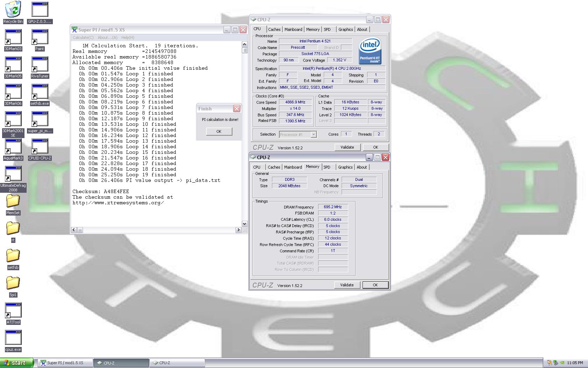Screen dimensions: 588x368
Task: Launch the ATITool desktop shortcut
Action: [13, 314]
